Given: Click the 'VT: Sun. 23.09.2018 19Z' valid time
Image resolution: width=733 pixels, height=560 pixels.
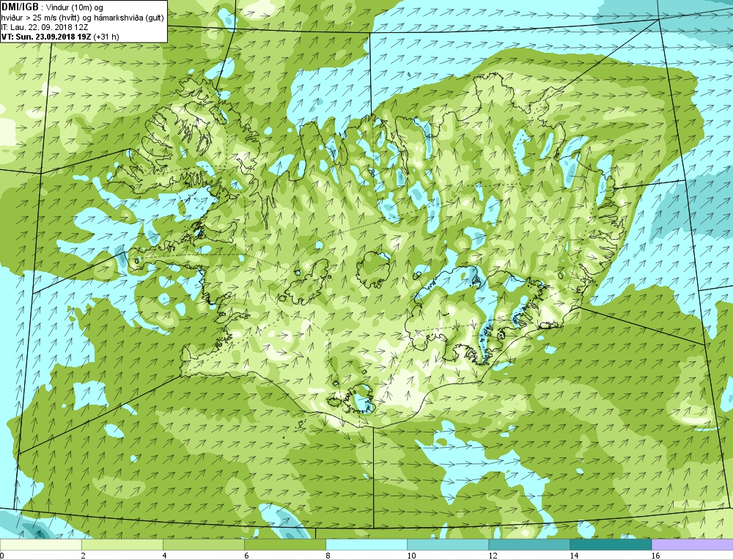Looking at the screenshot, I should 46,37.
